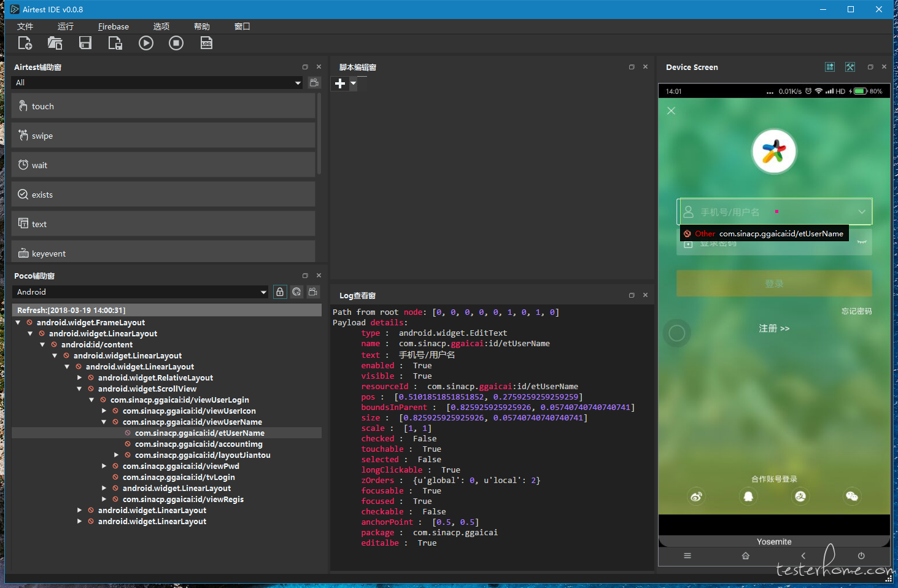The width and height of the screenshot is (898, 588).
Task: Click the open script folder icon
Action: tap(55, 43)
